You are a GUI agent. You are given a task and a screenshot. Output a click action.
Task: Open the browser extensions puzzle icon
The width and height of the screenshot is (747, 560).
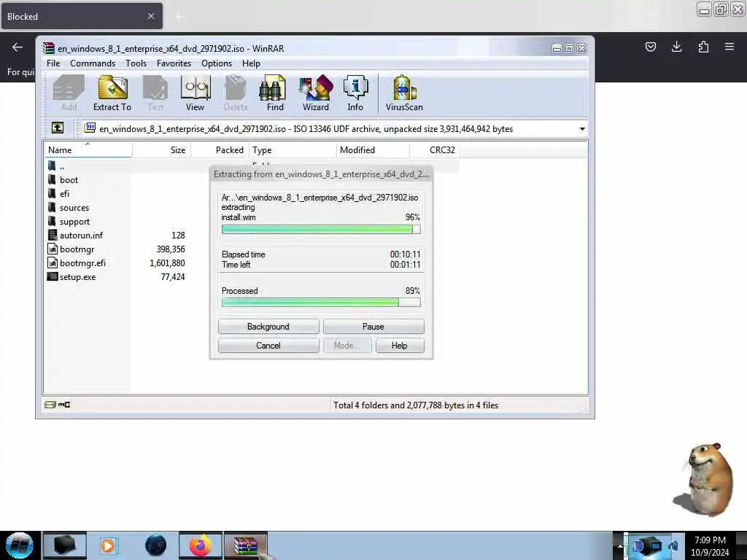coord(703,47)
